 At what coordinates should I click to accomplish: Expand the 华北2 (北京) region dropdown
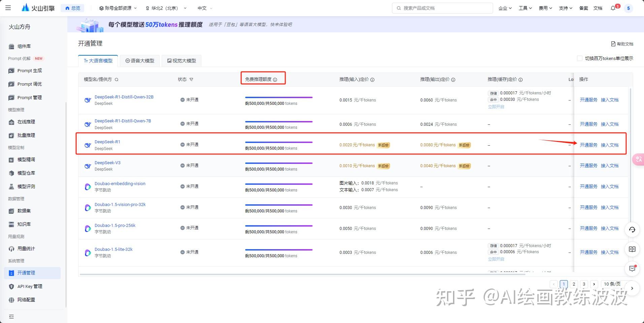coord(166,8)
